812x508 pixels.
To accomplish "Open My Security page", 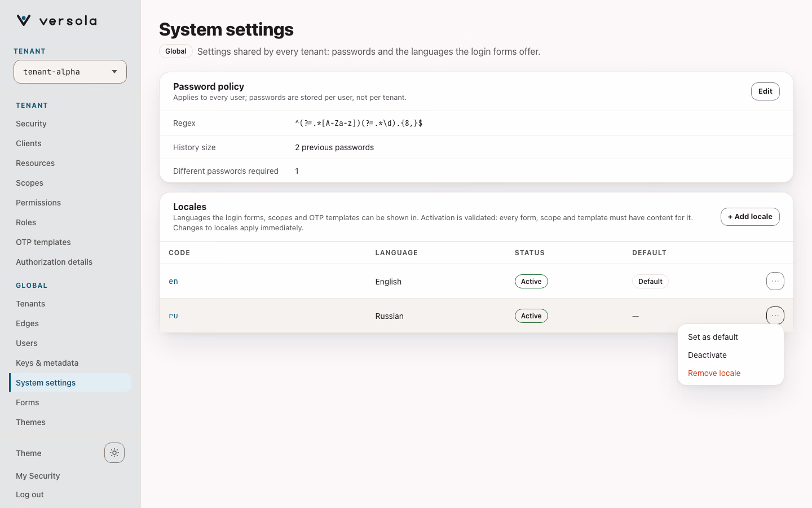I will [38, 476].
